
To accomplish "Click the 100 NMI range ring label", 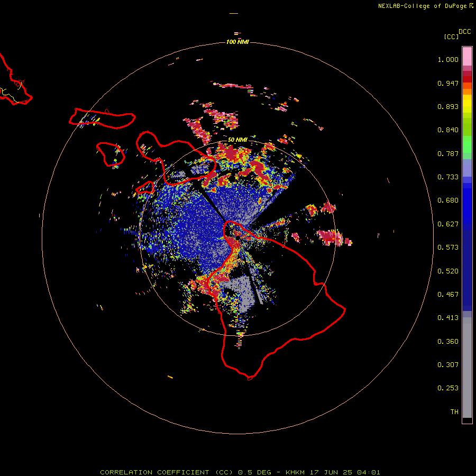I will click(237, 42).
